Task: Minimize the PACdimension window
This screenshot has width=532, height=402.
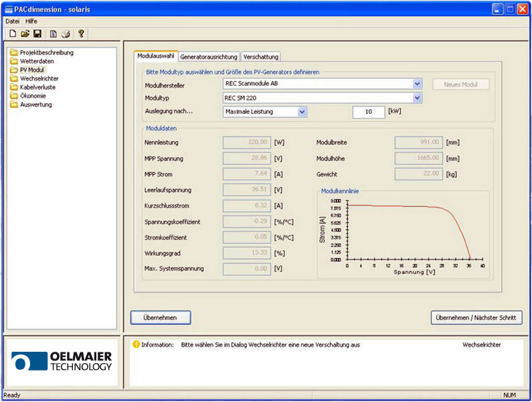Action: pyautogui.click(x=497, y=9)
